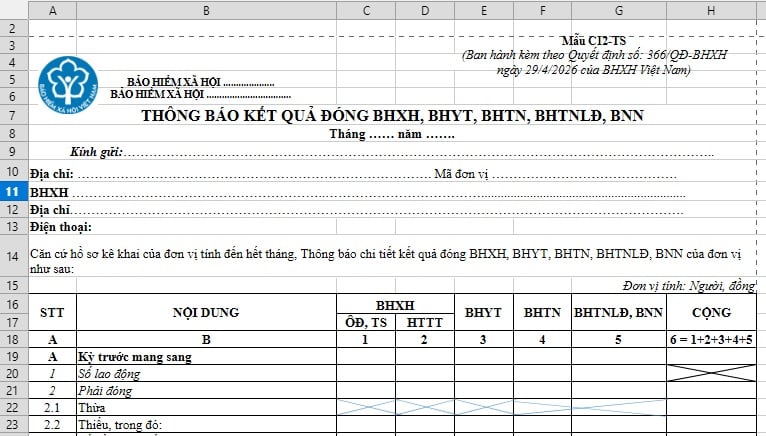Select row 23 header
The width and height of the screenshot is (766, 436).
tap(14, 424)
